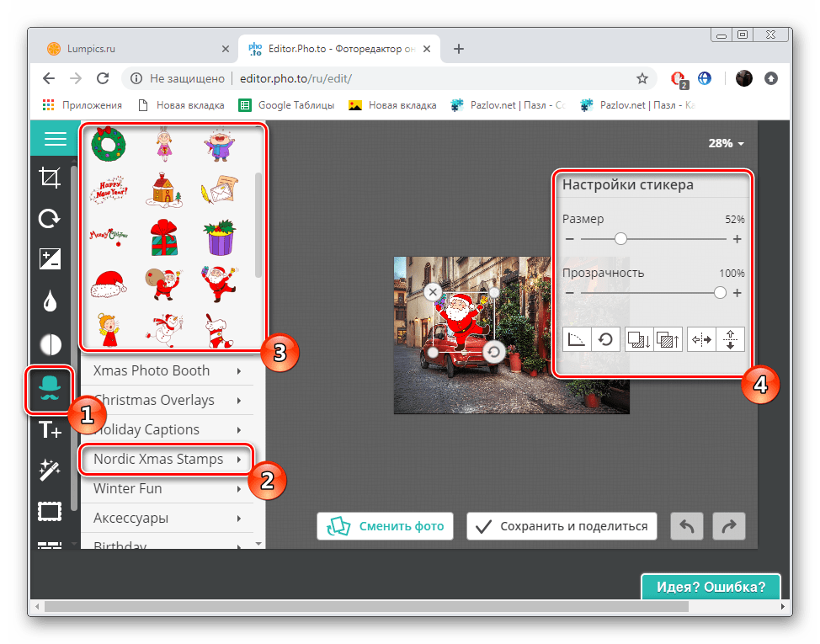Redo the last edit

729,526
